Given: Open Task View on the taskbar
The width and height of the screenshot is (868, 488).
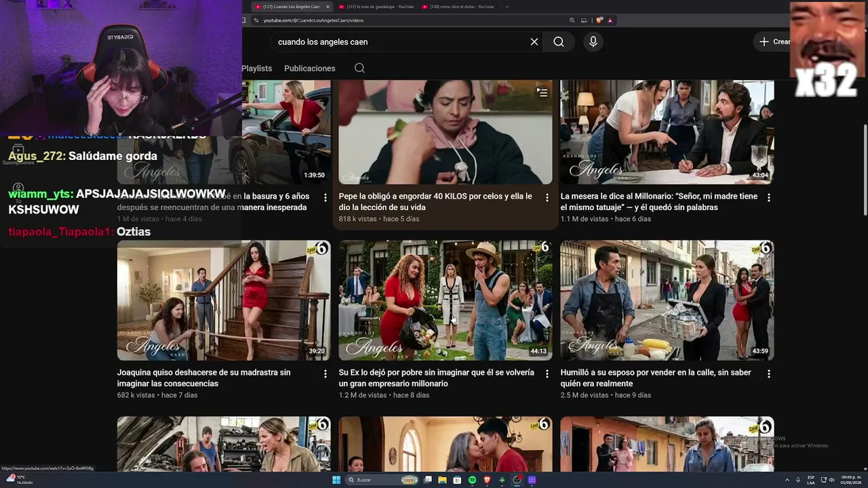Looking at the screenshot, I should [x=428, y=480].
